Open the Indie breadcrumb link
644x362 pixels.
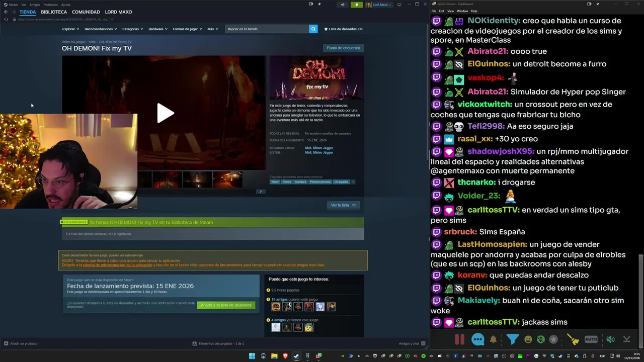click(x=92, y=42)
